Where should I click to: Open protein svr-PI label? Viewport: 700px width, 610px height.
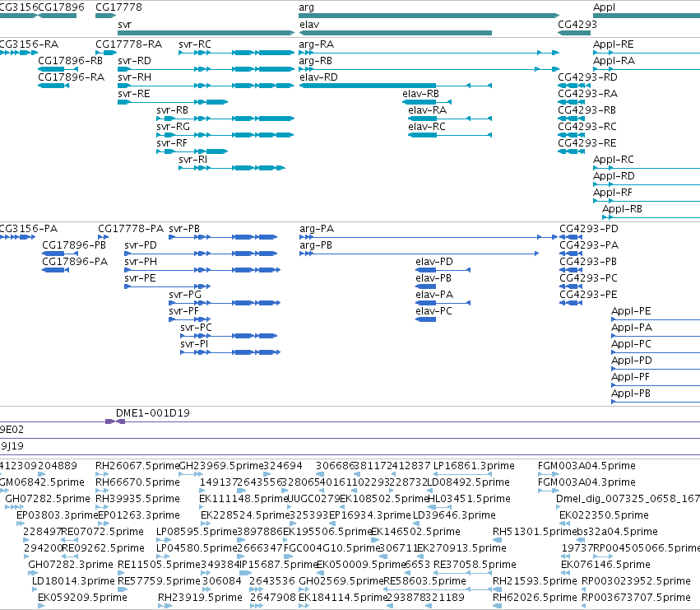(x=194, y=344)
